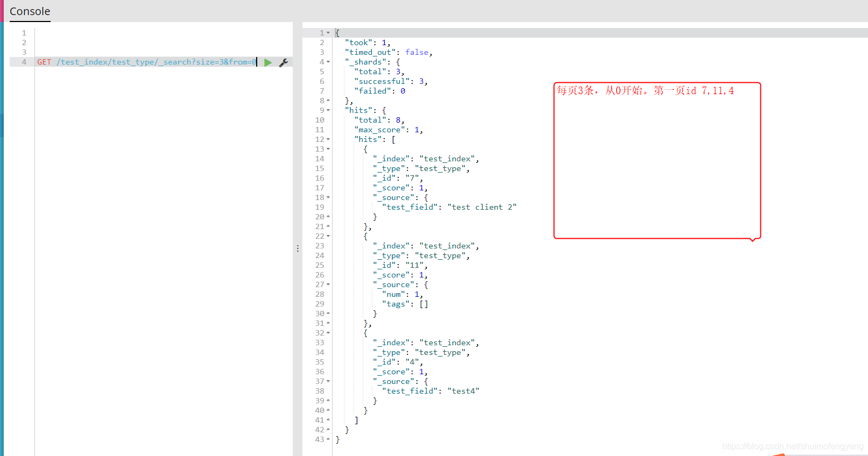
Task: Open the wrench options icon
Action: click(x=284, y=62)
